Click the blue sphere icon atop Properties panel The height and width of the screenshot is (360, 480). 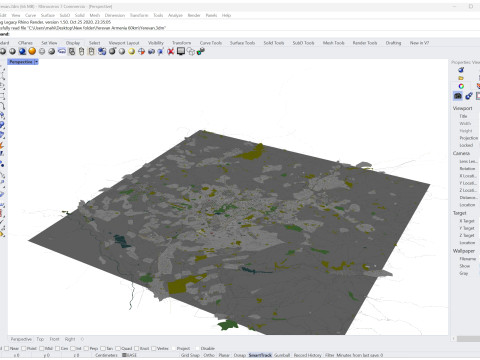pyautogui.click(x=461, y=70)
